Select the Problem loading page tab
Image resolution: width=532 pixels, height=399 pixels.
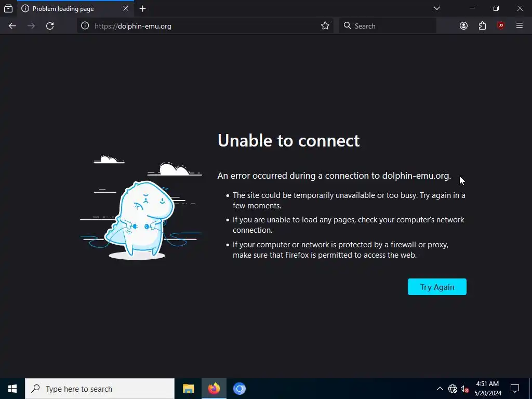(x=75, y=8)
